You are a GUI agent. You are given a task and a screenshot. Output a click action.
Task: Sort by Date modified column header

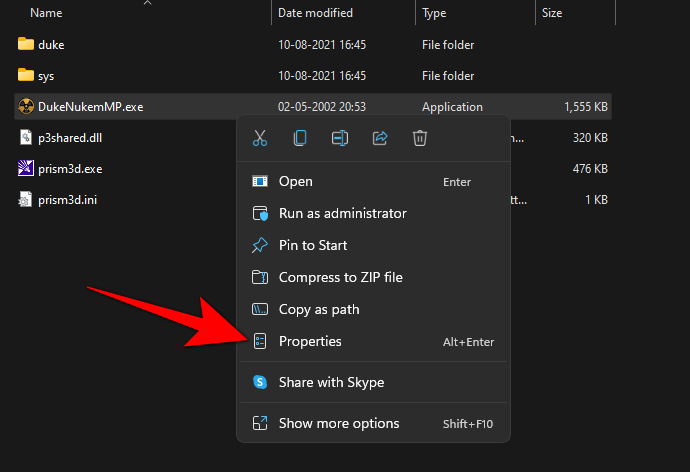(x=315, y=13)
